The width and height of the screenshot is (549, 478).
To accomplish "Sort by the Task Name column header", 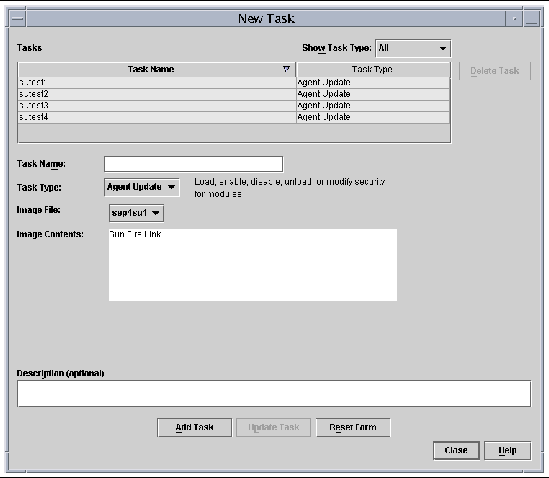I will pos(157,69).
